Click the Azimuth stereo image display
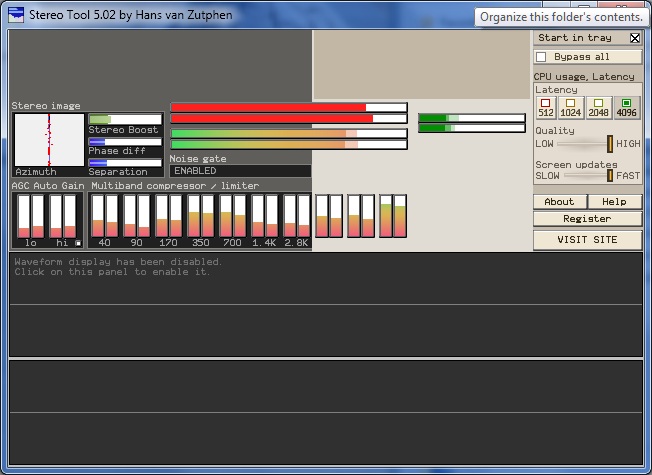 [x=49, y=140]
